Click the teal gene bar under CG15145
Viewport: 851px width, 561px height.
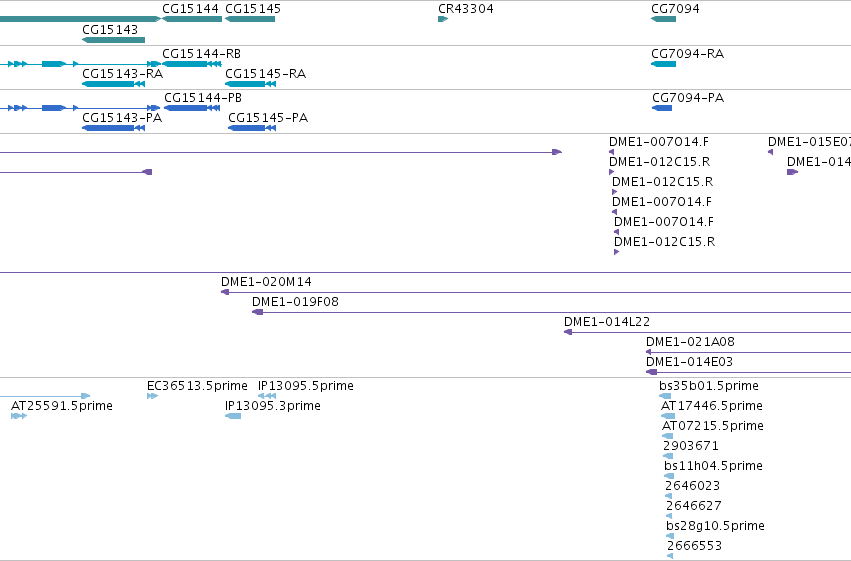point(250,19)
